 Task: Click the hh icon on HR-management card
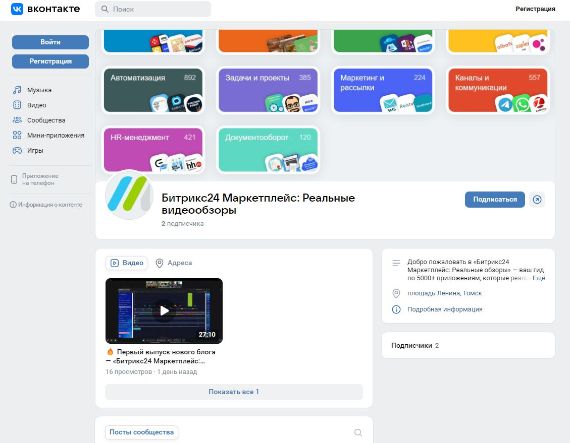(x=193, y=164)
